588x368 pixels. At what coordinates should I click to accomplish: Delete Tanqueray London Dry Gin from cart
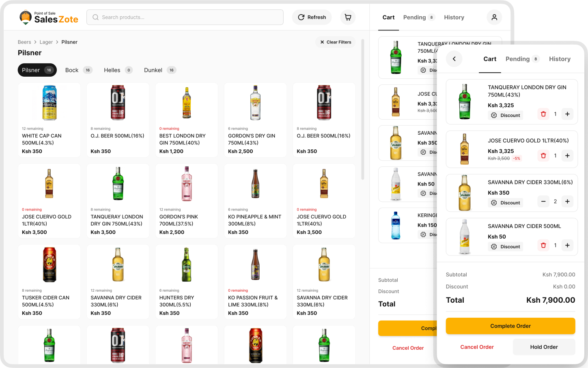tap(543, 114)
